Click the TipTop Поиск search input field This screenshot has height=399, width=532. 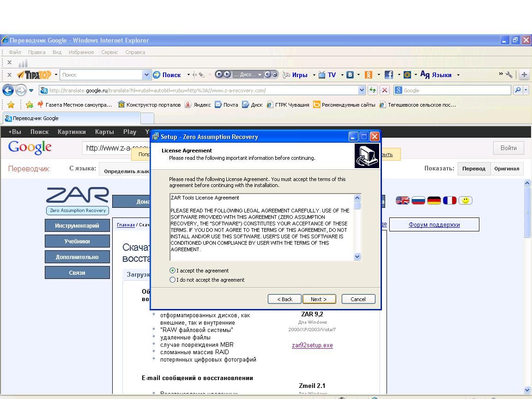point(101,75)
